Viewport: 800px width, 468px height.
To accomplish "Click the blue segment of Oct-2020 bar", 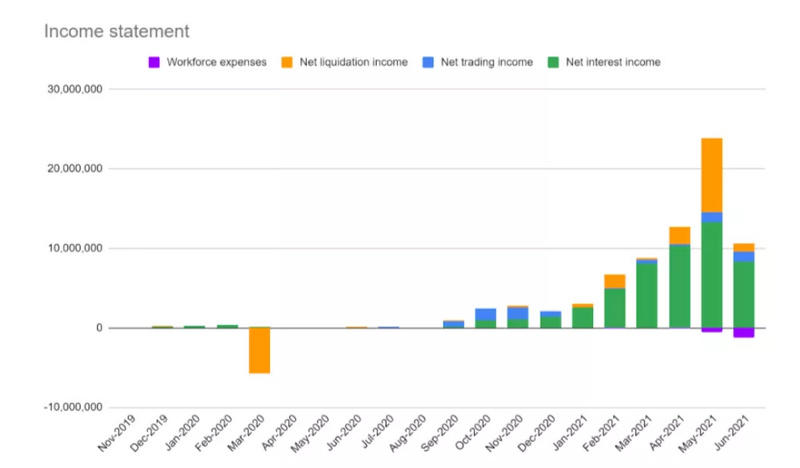I will coord(486,314).
